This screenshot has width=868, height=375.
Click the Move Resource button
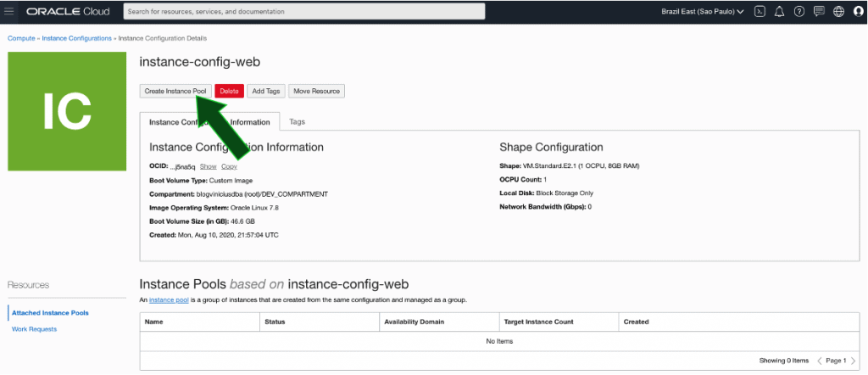pyautogui.click(x=317, y=91)
